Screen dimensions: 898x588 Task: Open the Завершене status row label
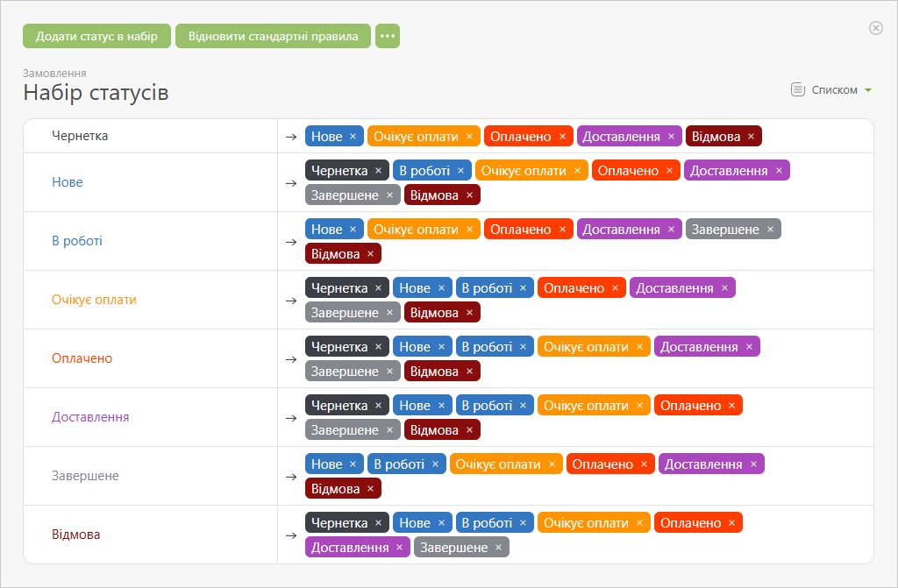click(85, 476)
